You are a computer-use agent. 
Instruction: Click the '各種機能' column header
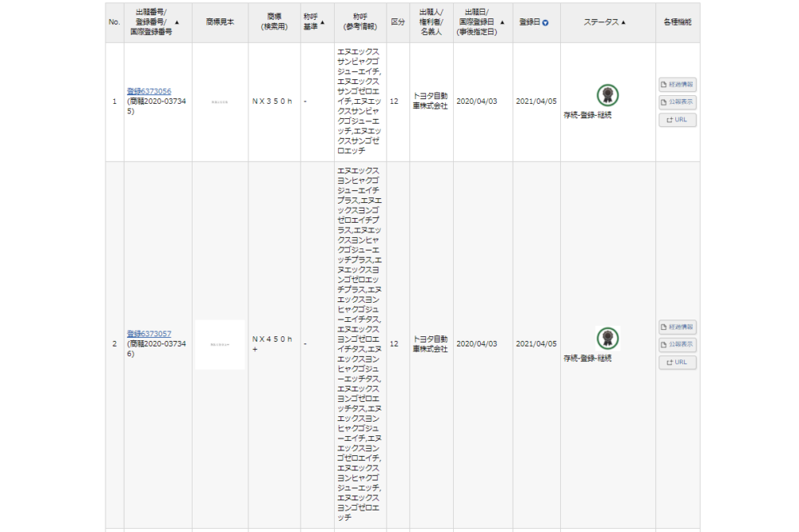(x=678, y=22)
